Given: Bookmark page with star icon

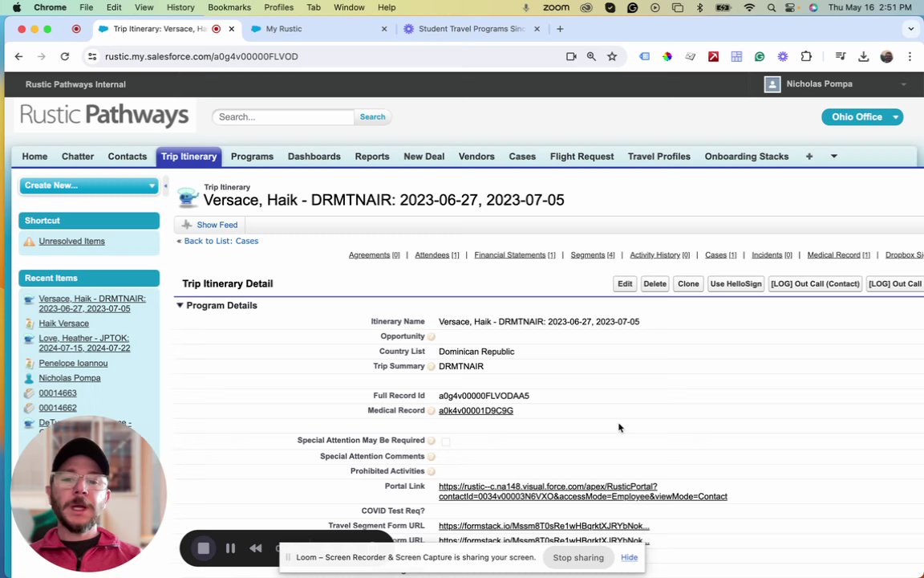Looking at the screenshot, I should pos(612,57).
